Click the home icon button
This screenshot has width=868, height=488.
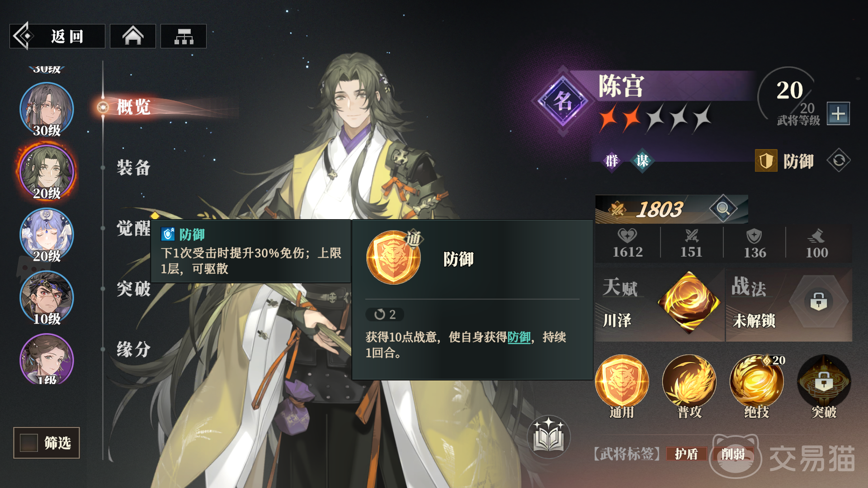pyautogui.click(x=133, y=36)
